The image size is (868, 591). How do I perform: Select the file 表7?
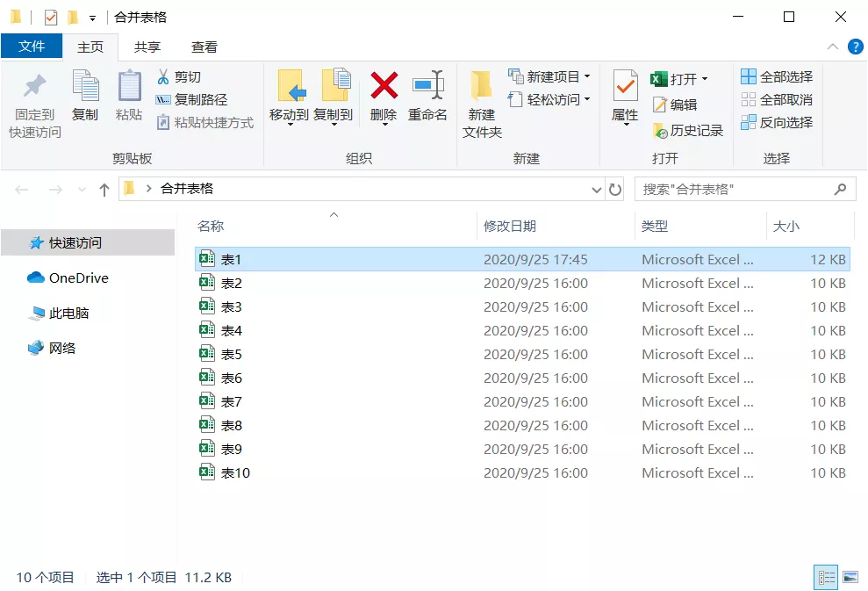(522, 401)
